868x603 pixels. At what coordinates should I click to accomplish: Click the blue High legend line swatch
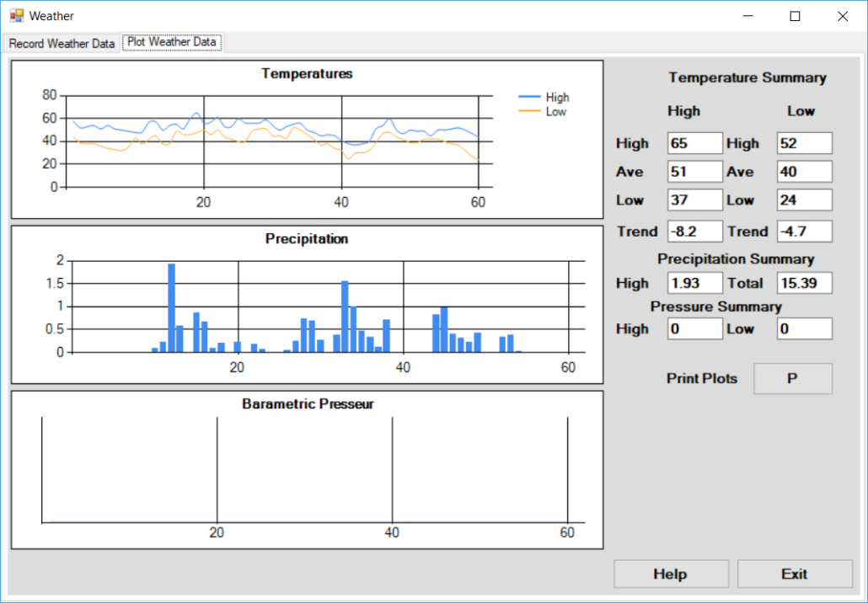tap(529, 98)
